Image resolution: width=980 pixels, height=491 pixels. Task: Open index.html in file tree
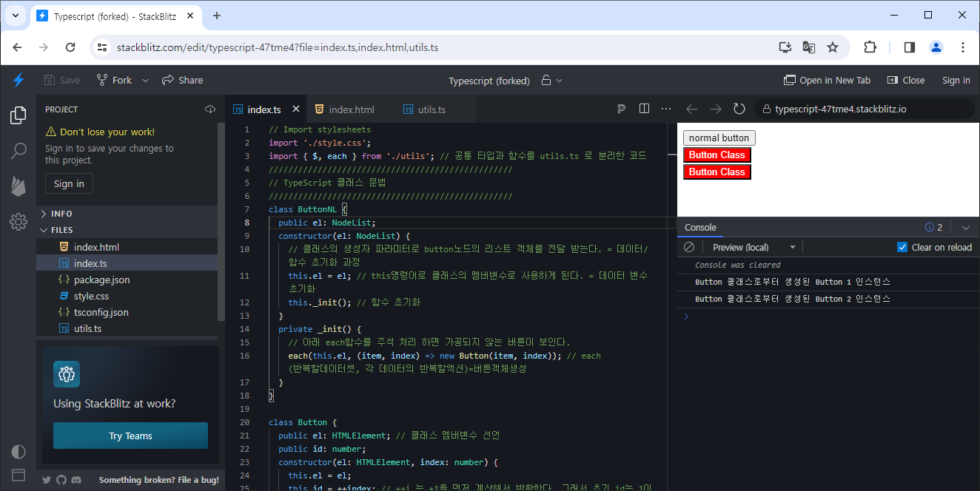pos(127,247)
